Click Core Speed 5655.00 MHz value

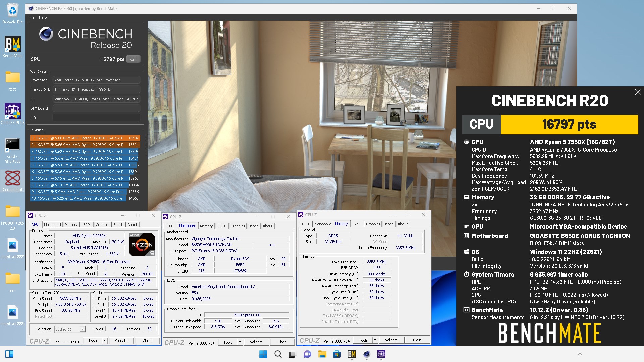click(x=71, y=298)
